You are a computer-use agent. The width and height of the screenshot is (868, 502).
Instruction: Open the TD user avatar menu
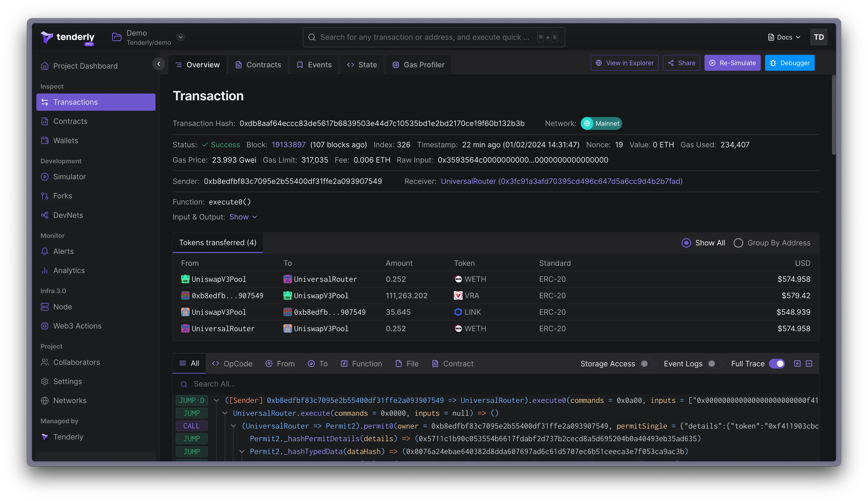click(818, 37)
